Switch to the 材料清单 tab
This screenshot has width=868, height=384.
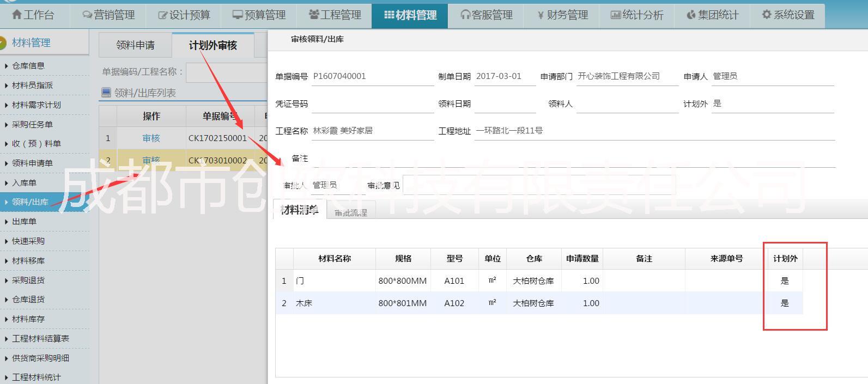coord(300,210)
